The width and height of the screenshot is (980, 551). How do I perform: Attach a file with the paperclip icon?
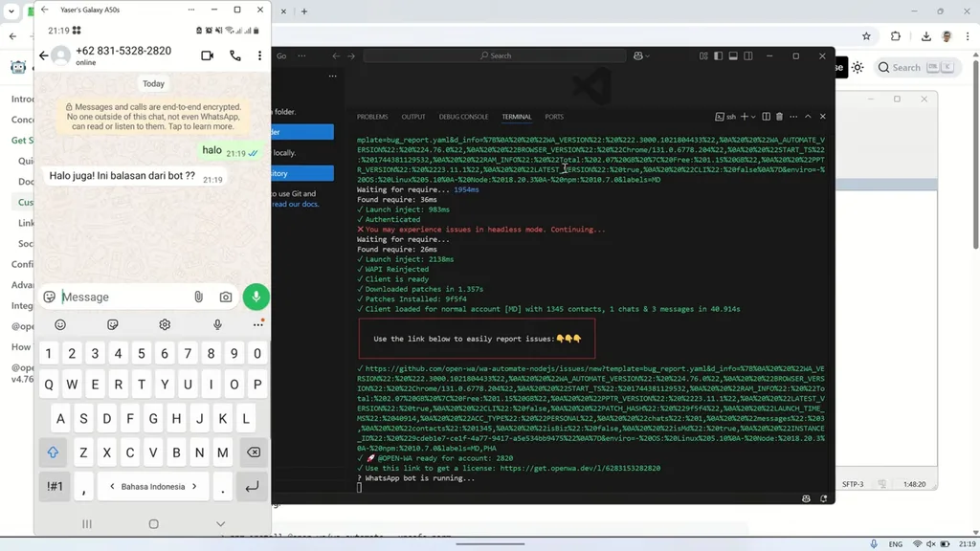[198, 297]
